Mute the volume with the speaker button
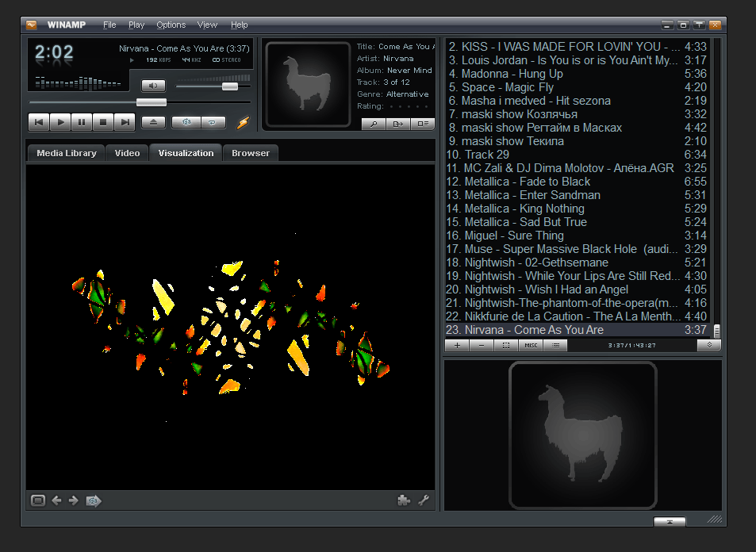Viewport: 756px width, 552px height. 153,86
